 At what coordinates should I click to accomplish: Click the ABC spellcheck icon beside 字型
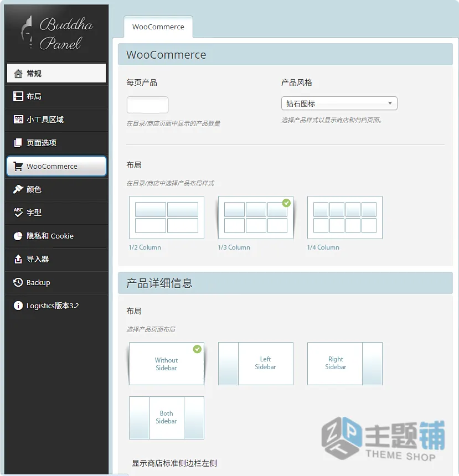[18, 213]
